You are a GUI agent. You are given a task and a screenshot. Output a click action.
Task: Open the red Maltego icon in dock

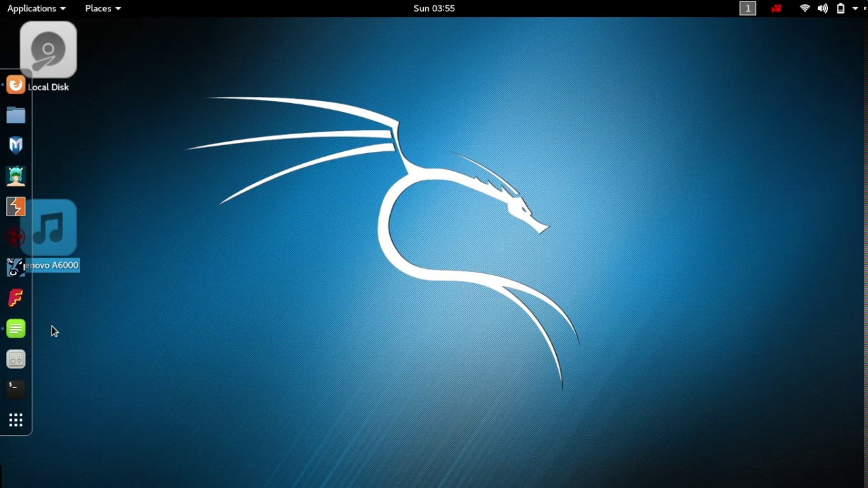pos(16,237)
